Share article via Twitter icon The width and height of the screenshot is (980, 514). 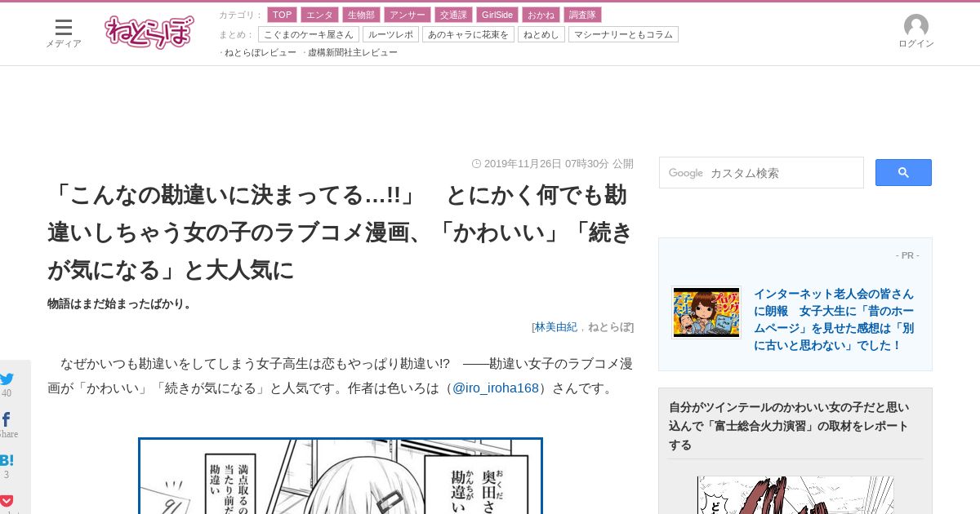(7, 379)
